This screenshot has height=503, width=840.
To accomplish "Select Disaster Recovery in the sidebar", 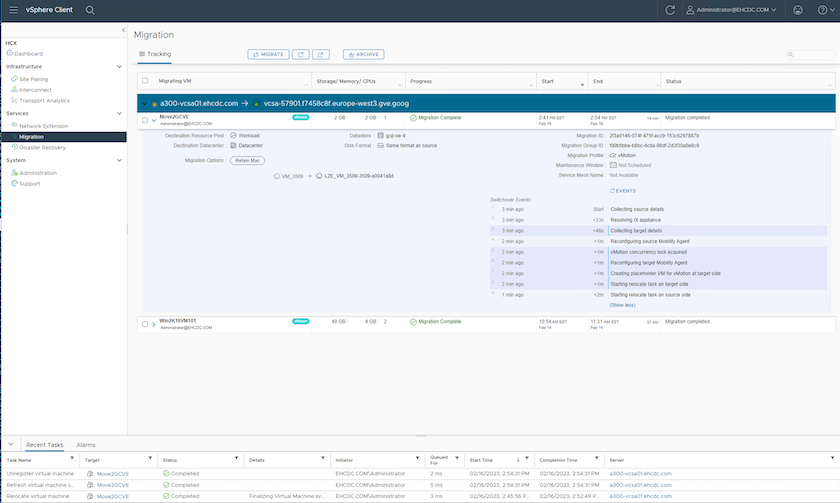I will click(x=45, y=147).
